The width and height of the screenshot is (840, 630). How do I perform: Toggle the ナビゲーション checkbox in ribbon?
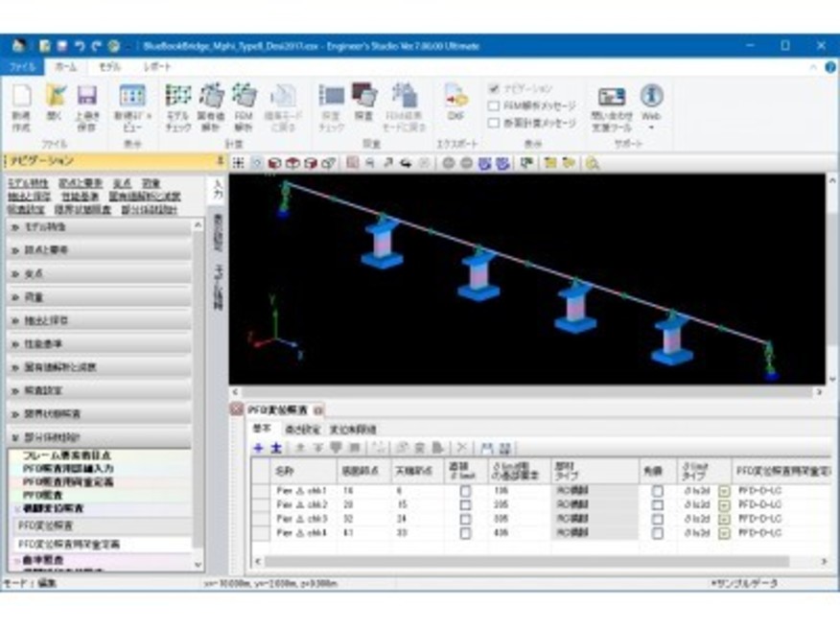(x=494, y=88)
